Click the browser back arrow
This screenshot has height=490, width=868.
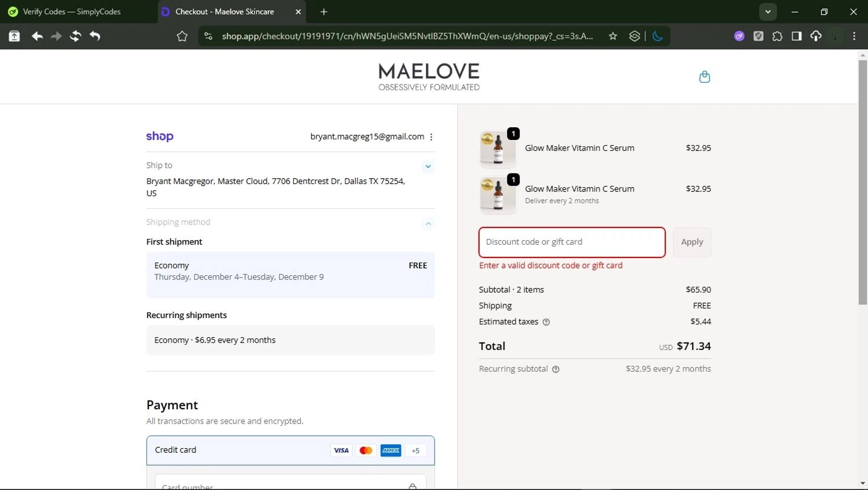tap(37, 36)
